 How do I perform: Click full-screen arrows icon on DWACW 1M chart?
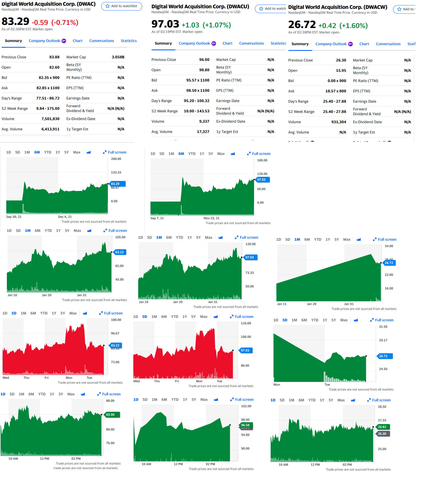point(375,240)
